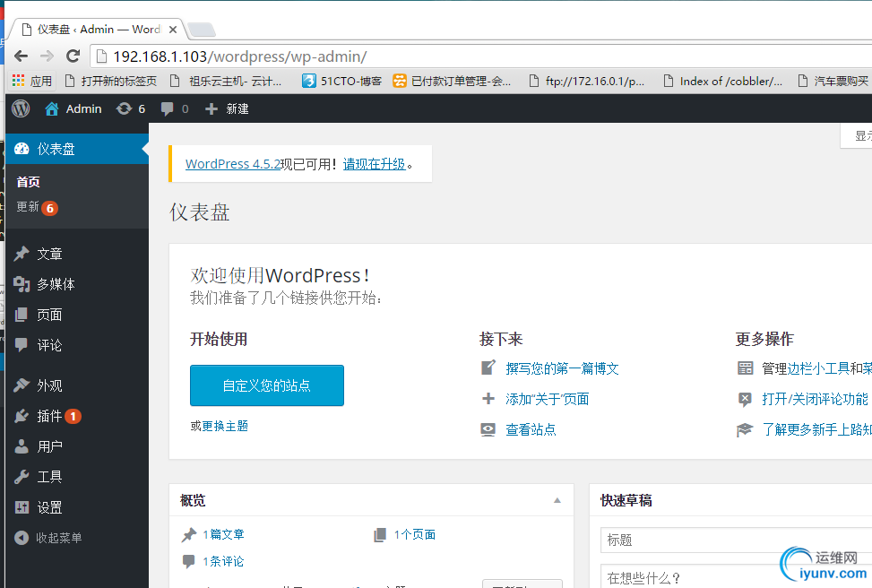Click the 插件 plugin icon

click(x=22, y=416)
